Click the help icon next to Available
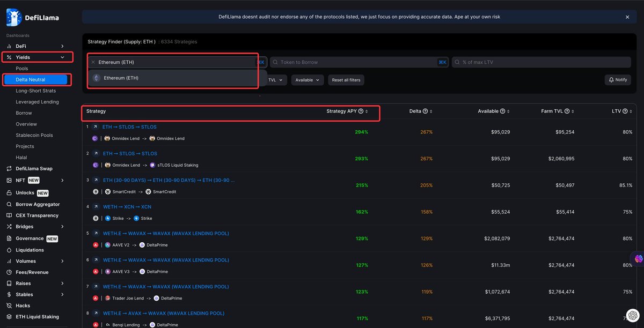 503,111
